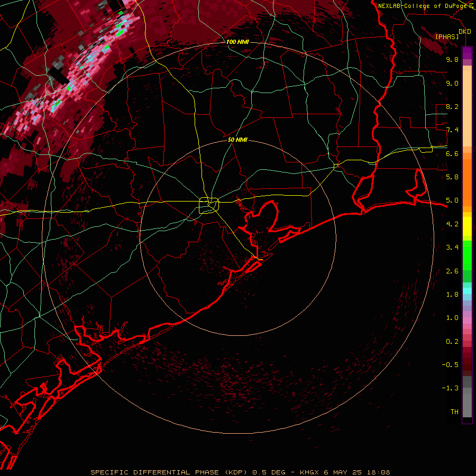The height and width of the screenshot is (476, 476).
Task: Click the -1.3 scale label
Action: pyautogui.click(x=450, y=388)
